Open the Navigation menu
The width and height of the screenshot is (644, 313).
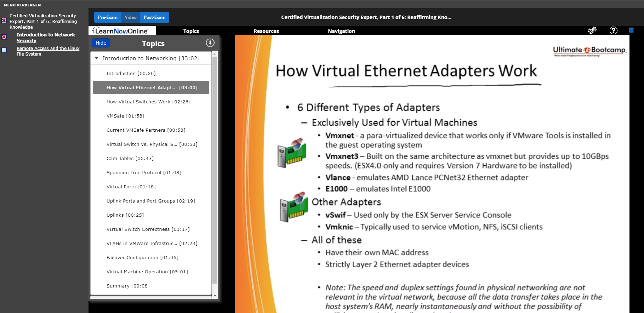pyautogui.click(x=341, y=31)
